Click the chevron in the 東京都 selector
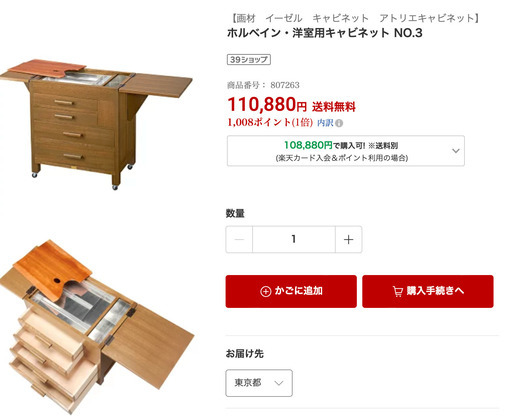The image size is (512, 416). pyautogui.click(x=279, y=383)
